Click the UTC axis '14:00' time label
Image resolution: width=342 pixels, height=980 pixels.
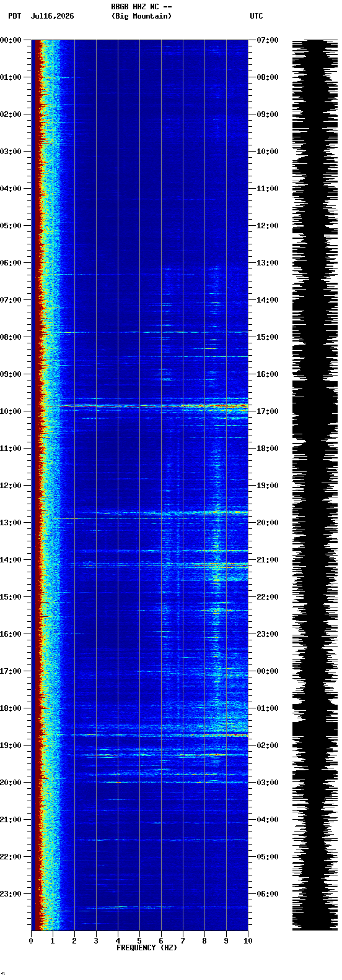268,300
